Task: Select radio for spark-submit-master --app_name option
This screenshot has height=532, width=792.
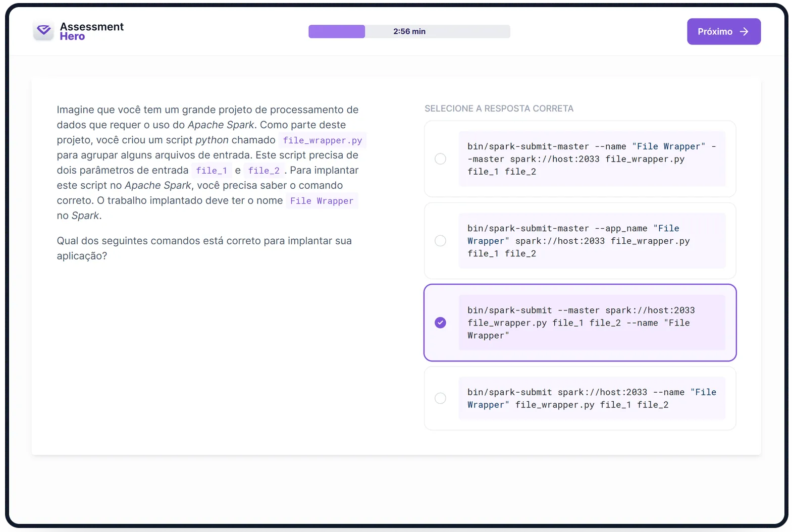Action: (x=440, y=241)
